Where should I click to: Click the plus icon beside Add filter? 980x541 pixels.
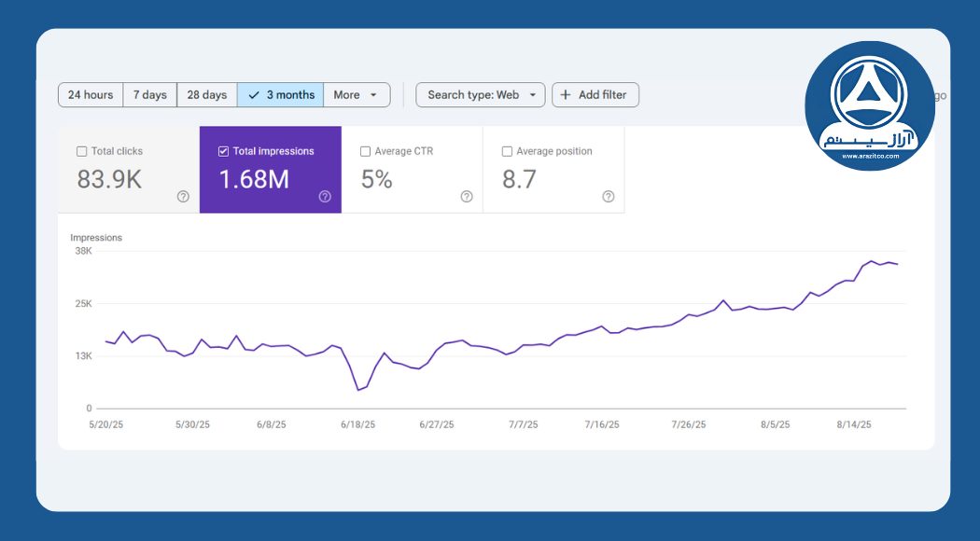(x=565, y=95)
